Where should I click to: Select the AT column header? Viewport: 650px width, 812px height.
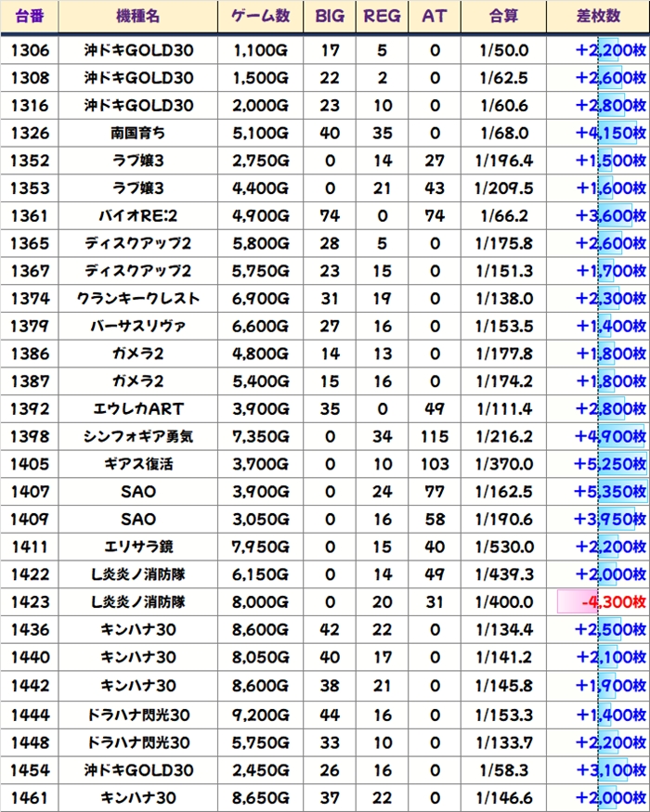[x=435, y=17]
